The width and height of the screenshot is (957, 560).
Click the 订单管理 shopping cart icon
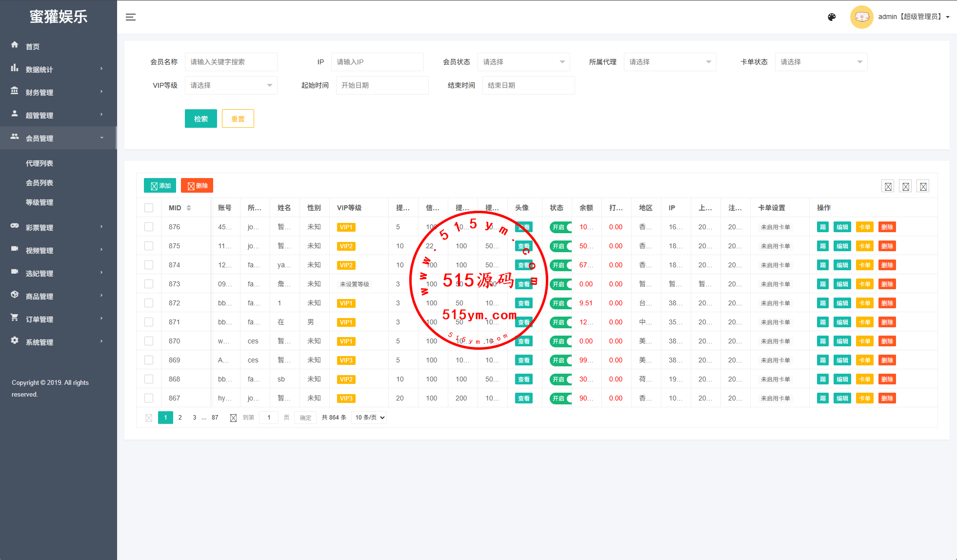(15, 318)
